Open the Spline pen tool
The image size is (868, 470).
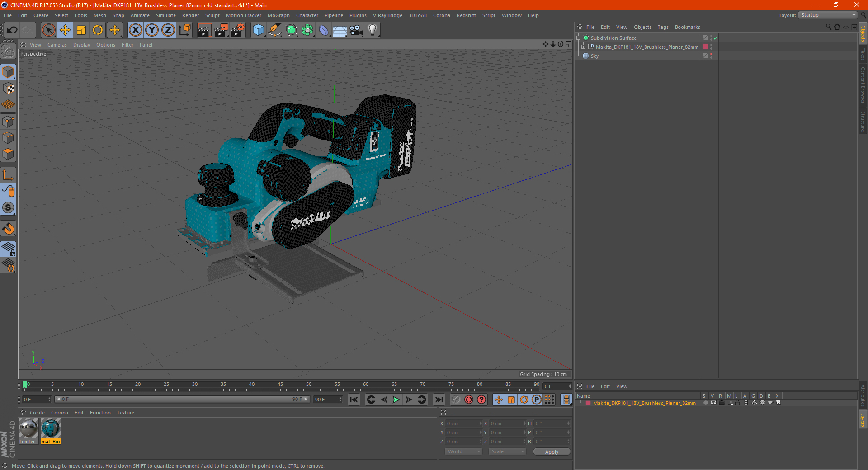[x=275, y=30]
